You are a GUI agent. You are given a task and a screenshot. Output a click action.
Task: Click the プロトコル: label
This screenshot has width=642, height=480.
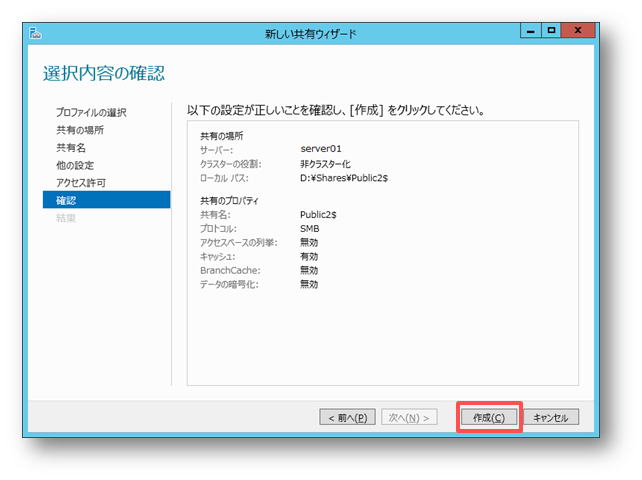click(x=218, y=229)
